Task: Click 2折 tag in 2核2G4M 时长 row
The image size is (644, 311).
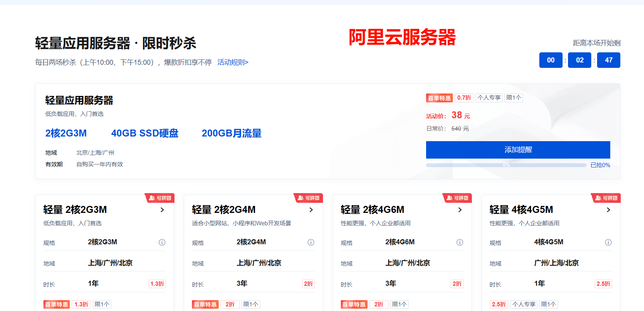Action: tap(308, 284)
